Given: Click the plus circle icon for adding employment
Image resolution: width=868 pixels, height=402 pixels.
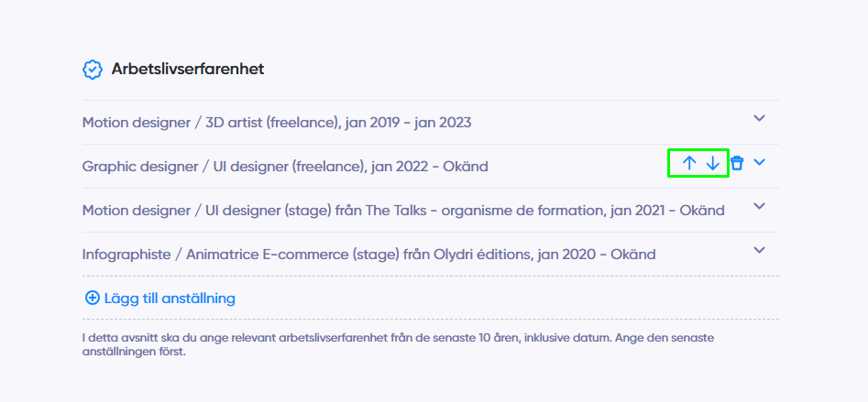Looking at the screenshot, I should [x=92, y=299].
